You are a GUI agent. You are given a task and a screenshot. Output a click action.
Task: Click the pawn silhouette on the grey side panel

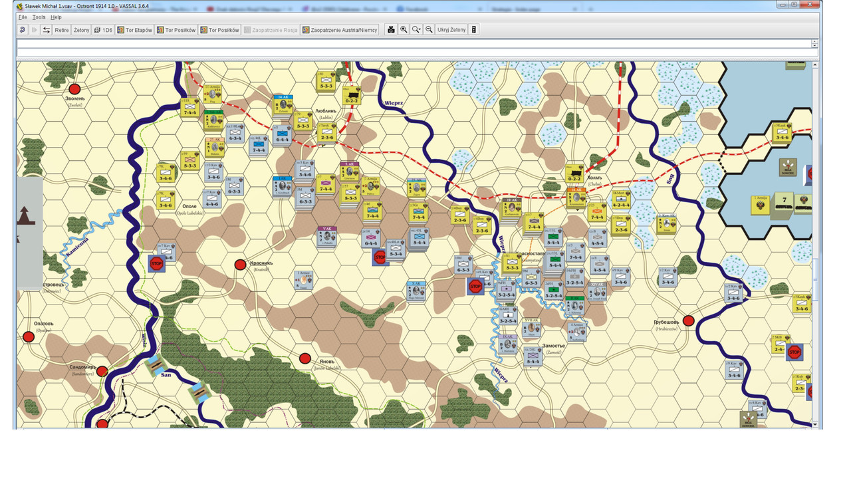coord(27,216)
